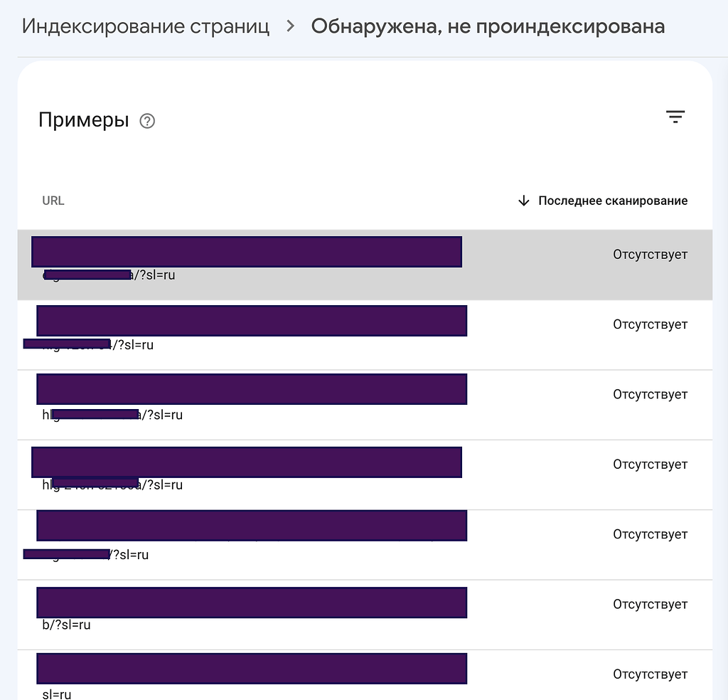Click the Примеры section title
Viewport: 728px width, 700px height.
click(84, 120)
